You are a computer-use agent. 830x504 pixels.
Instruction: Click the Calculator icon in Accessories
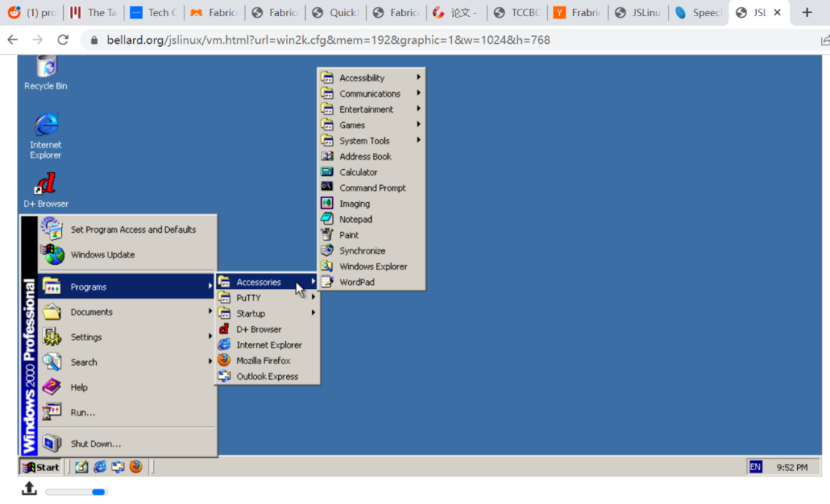tap(327, 172)
